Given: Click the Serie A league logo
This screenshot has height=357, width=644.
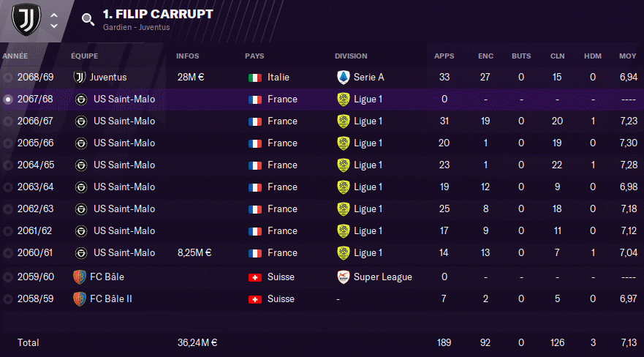Looking at the screenshot, I should tap(344, 78).
